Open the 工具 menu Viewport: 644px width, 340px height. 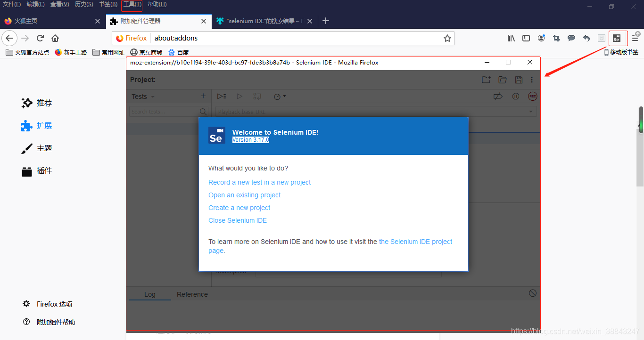132,4
